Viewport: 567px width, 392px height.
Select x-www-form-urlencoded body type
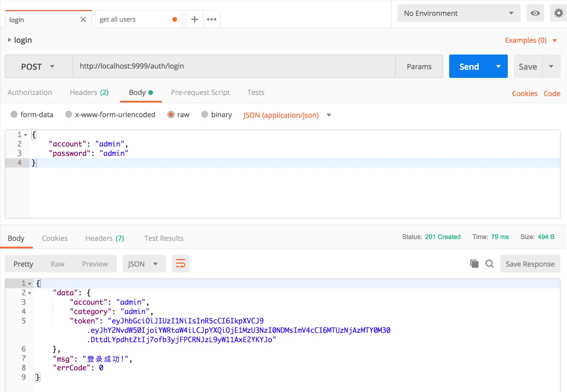(x=69, y=114)
